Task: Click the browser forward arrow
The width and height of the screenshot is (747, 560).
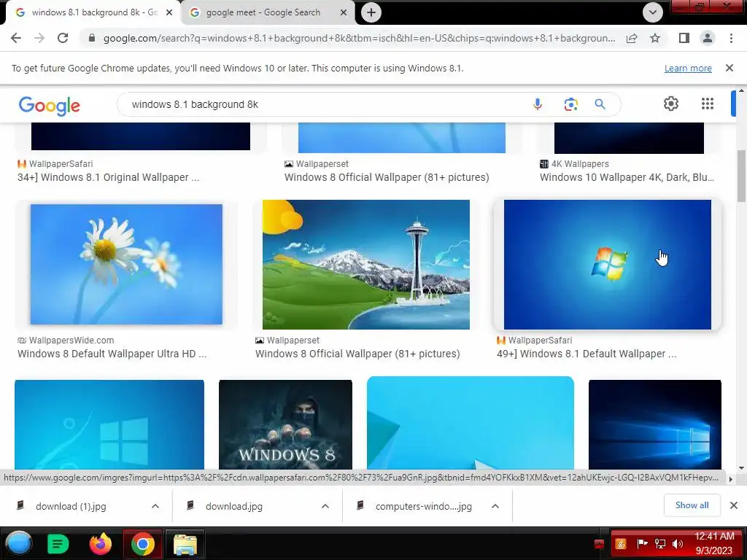Action: click(x=39, y=38)
